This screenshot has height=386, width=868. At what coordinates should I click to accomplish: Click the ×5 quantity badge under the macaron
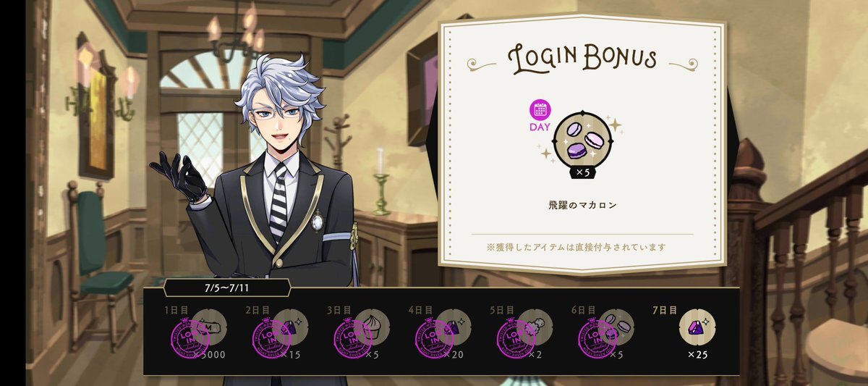582,172
